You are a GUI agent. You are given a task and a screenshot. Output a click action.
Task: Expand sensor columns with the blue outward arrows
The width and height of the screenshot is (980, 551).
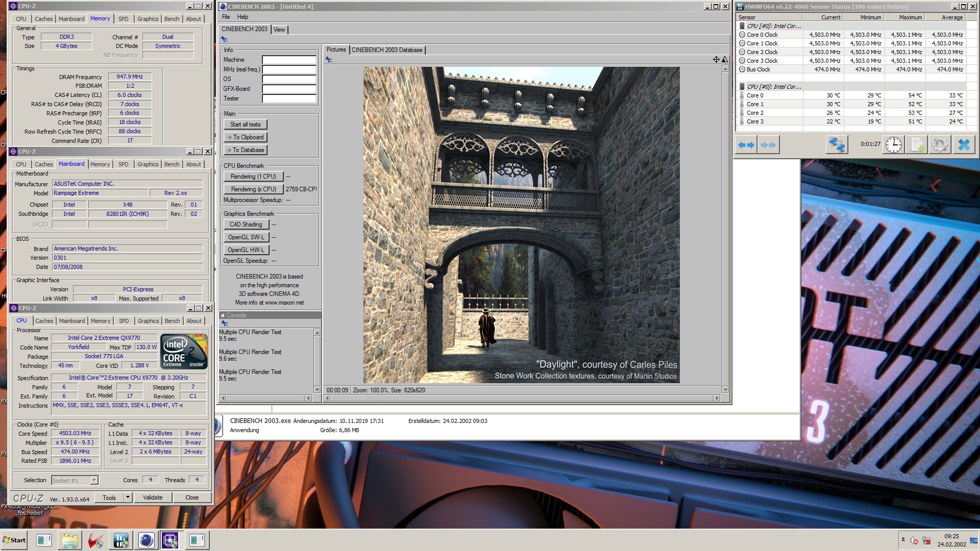click(746, 145)
